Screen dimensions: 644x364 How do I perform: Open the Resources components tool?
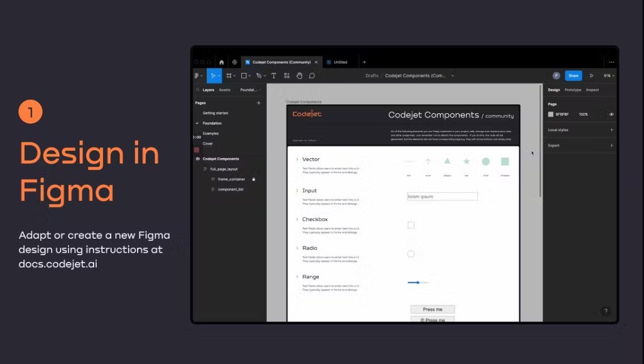(x=287, y=75)
